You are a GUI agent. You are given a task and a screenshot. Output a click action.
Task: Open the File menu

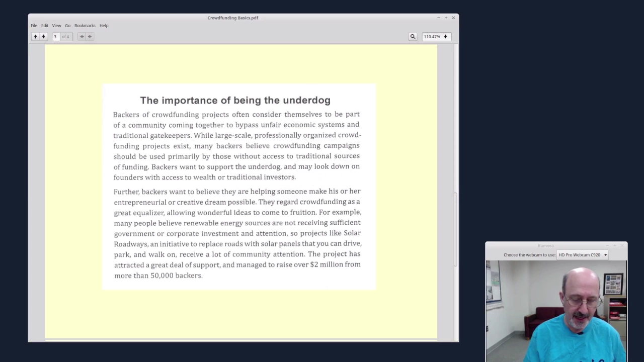(x=34, y=26)
